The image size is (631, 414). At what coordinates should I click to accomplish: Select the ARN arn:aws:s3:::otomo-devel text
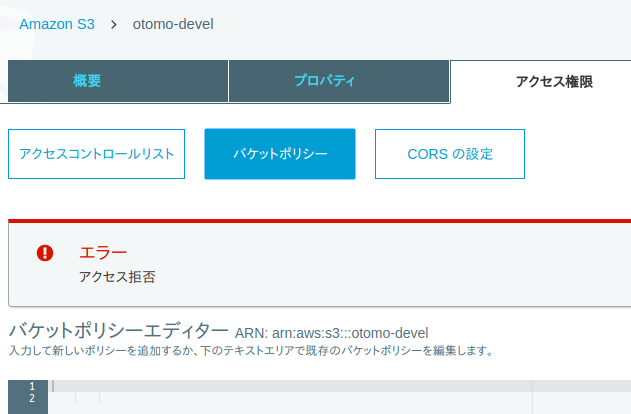coord(332,333)
